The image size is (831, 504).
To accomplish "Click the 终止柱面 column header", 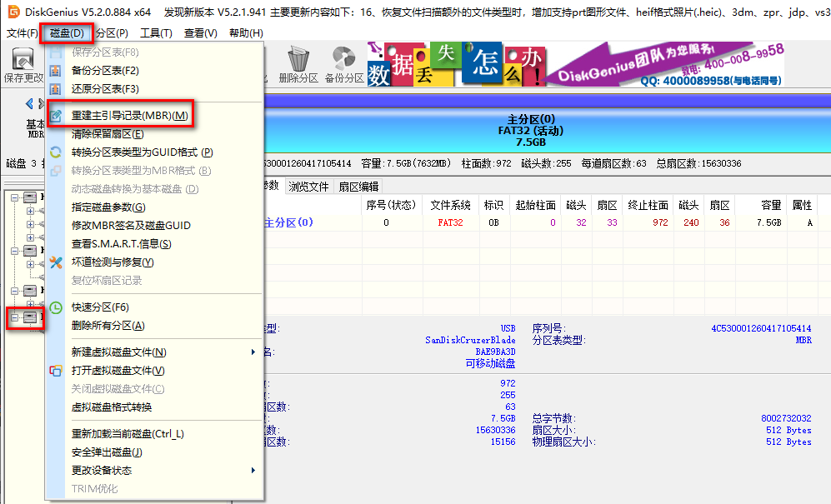I will [648, 205].
